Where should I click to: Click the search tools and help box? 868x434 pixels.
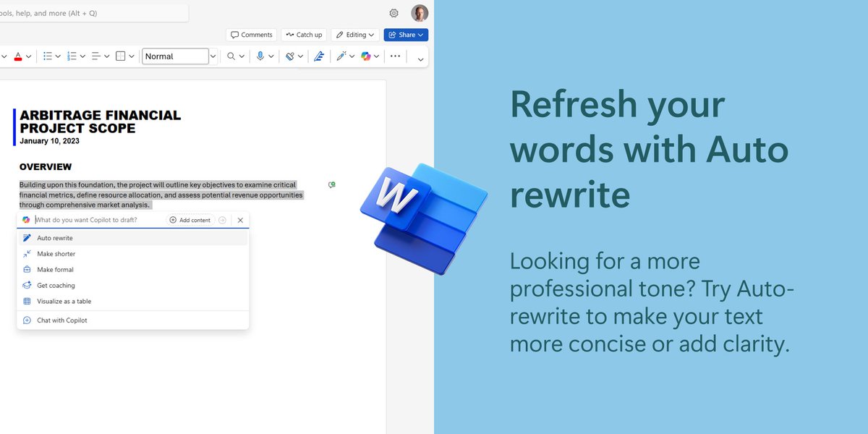click(94, 13)
